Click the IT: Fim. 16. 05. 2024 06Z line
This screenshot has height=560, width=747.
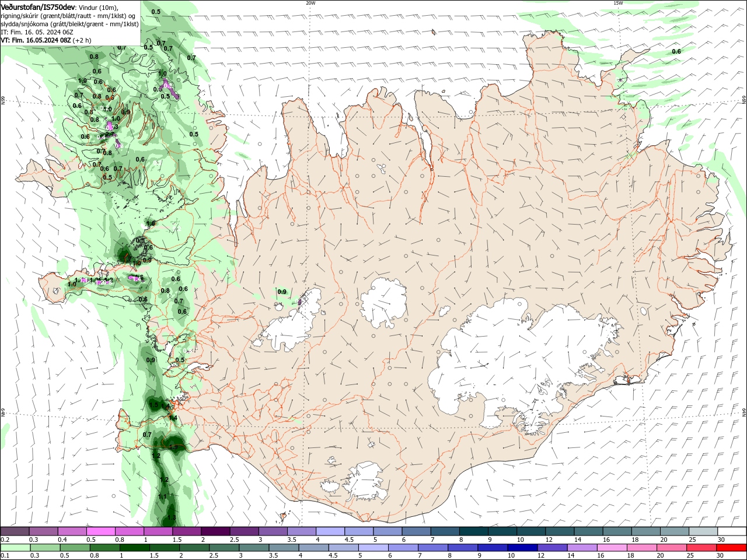point(37,32)
